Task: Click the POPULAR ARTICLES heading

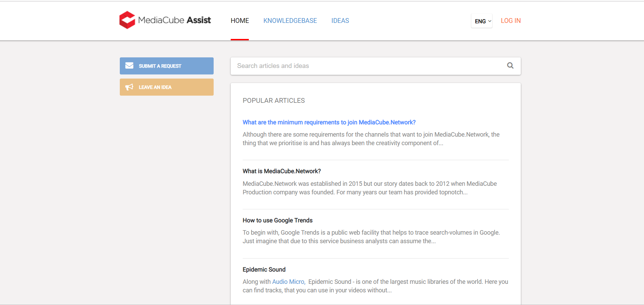Action: coord(274,100)
